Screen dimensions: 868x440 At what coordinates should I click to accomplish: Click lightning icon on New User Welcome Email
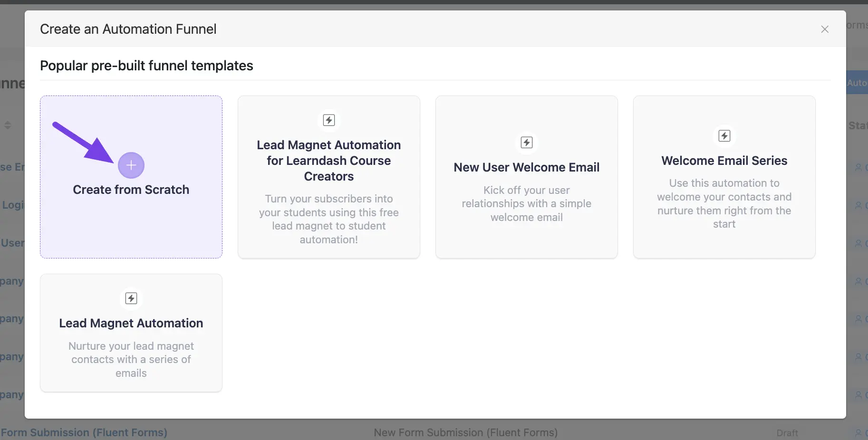pos(527,143)
